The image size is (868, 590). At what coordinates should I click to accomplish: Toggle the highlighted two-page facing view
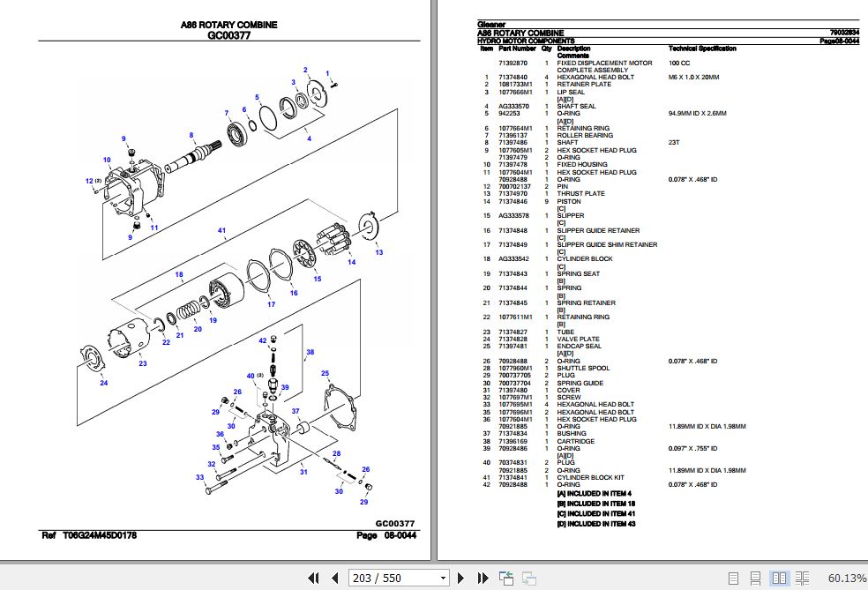click(780, 578)
